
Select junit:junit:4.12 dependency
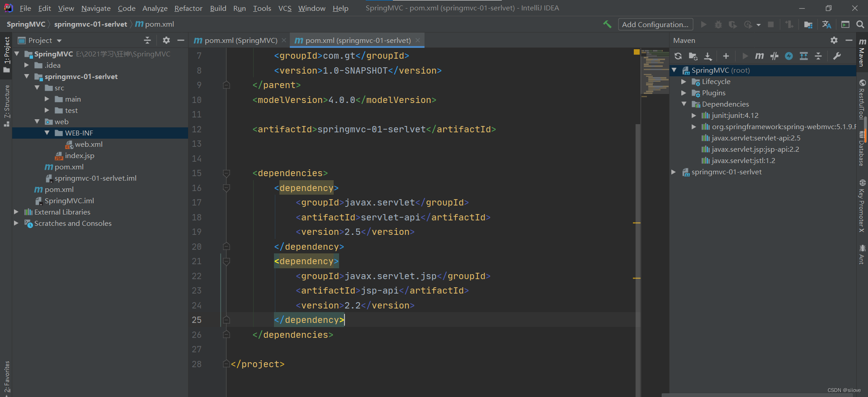point(735,116)
